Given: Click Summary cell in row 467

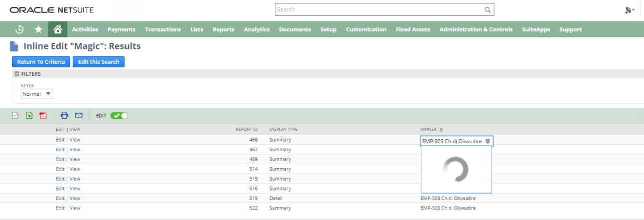Looking at the screenshot, I should coord(280,150).
